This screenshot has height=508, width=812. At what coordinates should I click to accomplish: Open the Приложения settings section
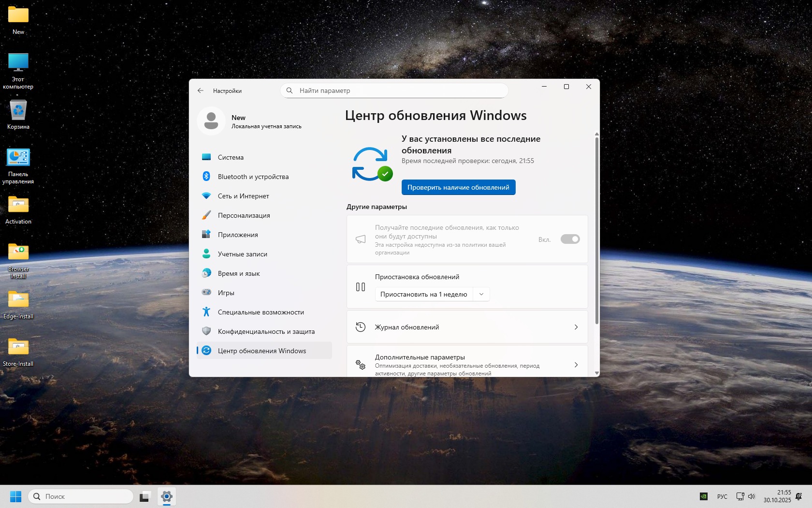[x=238, y=235]
